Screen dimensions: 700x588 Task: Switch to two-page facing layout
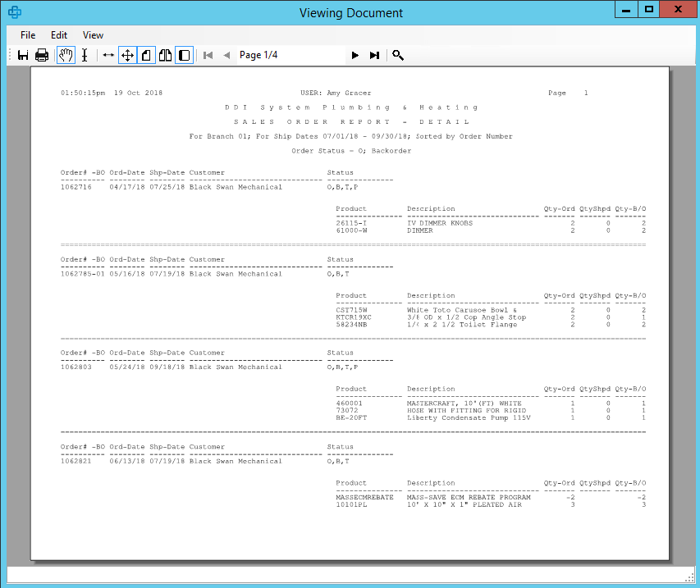click(165, 55)
